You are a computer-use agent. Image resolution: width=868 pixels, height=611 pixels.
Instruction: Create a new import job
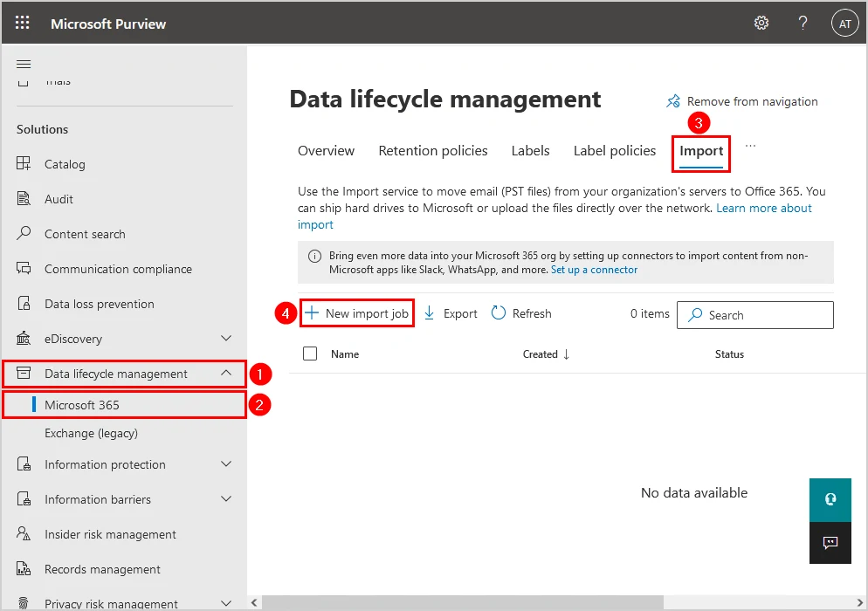tap(356, 312)
